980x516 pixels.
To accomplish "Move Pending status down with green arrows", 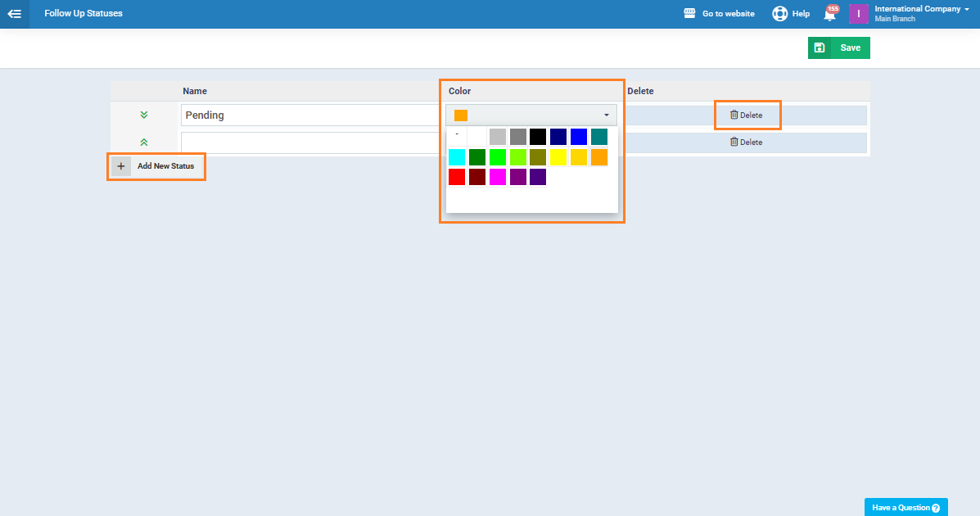I will pos(144,115).
